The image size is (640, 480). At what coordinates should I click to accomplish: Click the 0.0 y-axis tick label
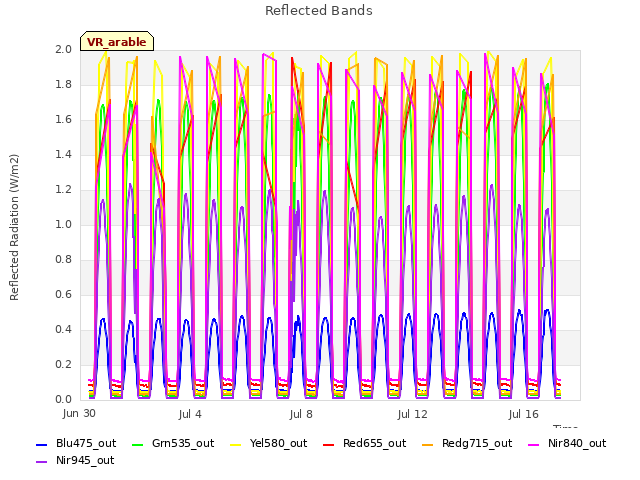[x=63, y=400]
